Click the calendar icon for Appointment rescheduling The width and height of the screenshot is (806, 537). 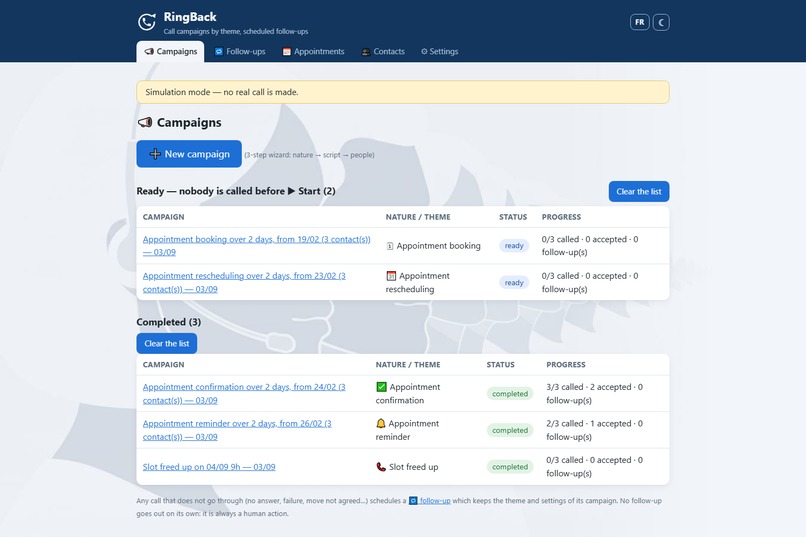point(391,276)
